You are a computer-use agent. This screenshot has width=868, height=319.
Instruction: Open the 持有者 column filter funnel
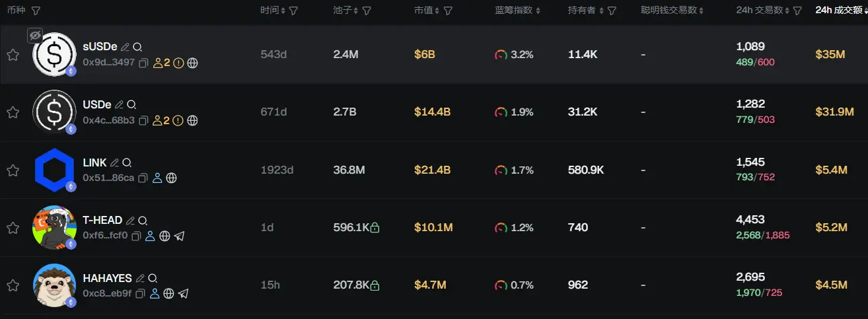pos(612,11)
